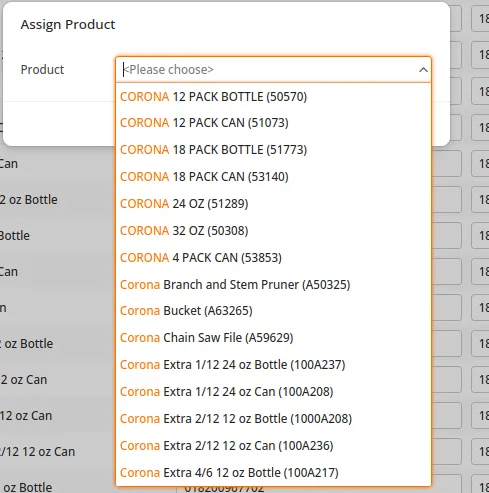The height and width of the screenshot is (493, 489).
Task: Pick Corona Branch and Stem Pruner (A50325)
Action: point(273,285)
